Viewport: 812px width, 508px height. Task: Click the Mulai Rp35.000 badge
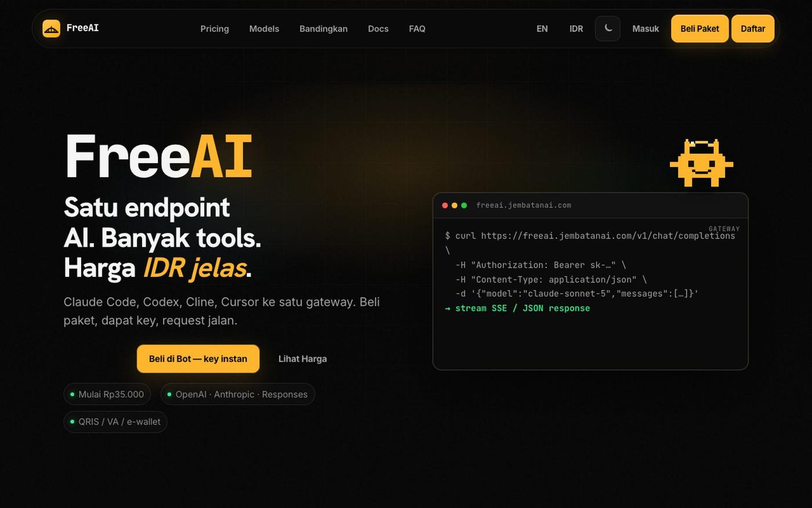pos(107,394)
